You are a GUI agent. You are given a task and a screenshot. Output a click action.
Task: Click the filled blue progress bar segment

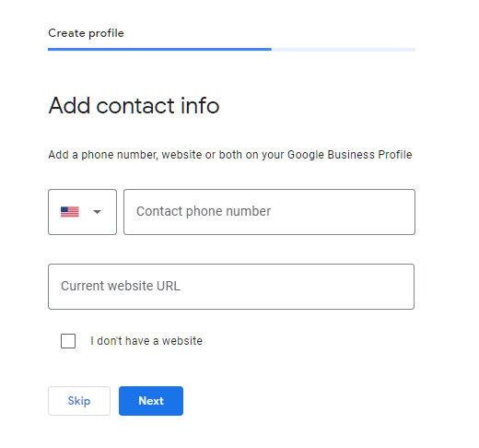click(x=159, y=49)
